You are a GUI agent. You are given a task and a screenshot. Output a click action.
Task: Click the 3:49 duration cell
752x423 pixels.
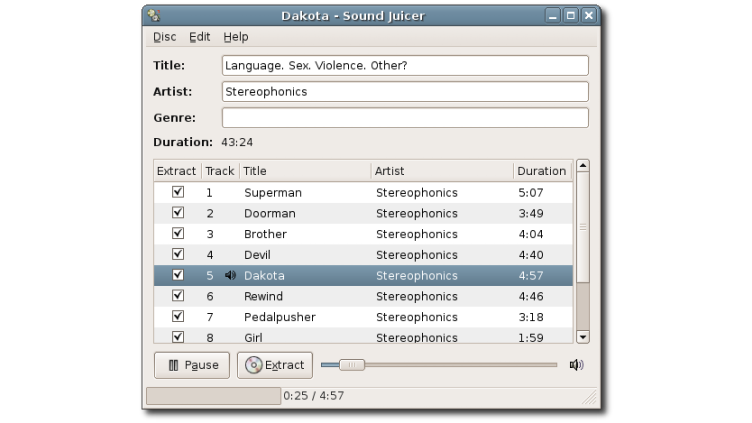click(531, 213)
